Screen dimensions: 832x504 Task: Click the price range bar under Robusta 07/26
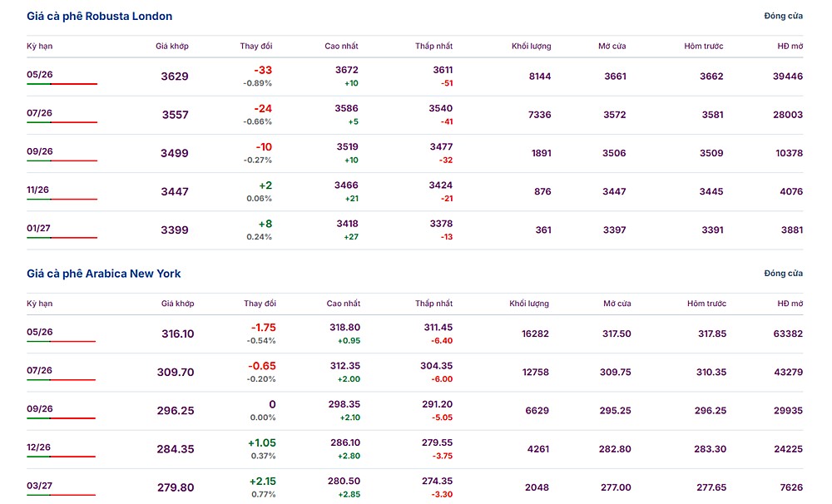click(x=62, y=123)
